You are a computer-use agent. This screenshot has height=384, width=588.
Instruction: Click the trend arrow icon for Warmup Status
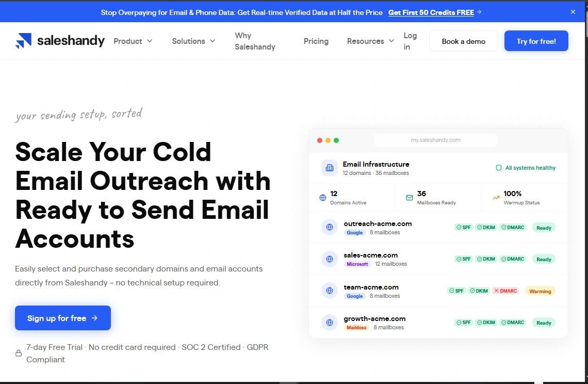click(495, 197)
